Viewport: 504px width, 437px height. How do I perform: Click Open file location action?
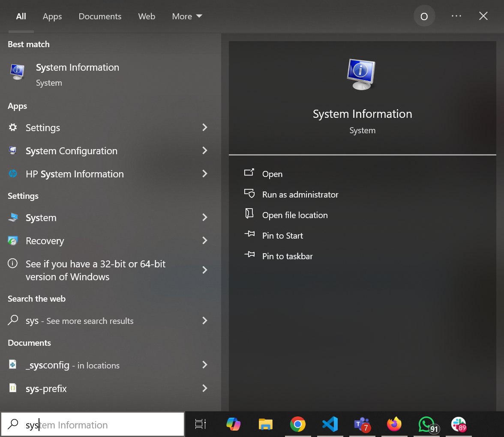294,215
